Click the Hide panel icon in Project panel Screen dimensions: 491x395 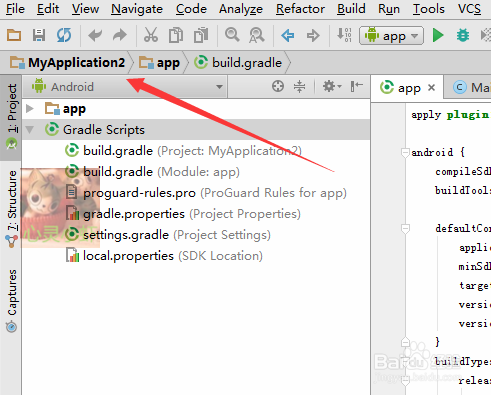pos(356,86)
